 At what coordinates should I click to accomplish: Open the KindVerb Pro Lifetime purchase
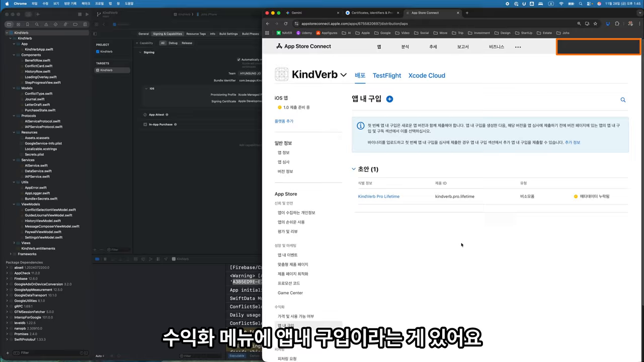click(x=379, y=197)
